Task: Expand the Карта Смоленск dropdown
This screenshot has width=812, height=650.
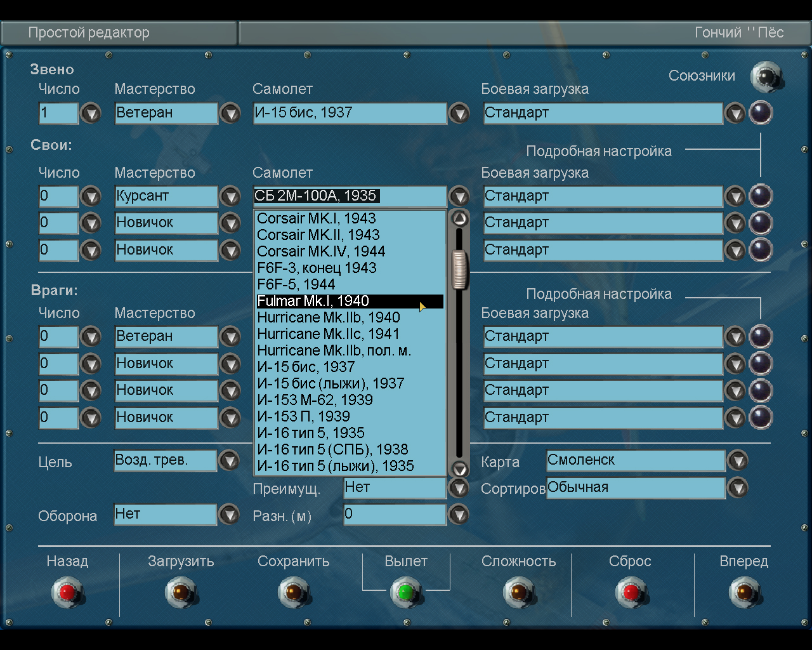Action: tap(737, 461)
